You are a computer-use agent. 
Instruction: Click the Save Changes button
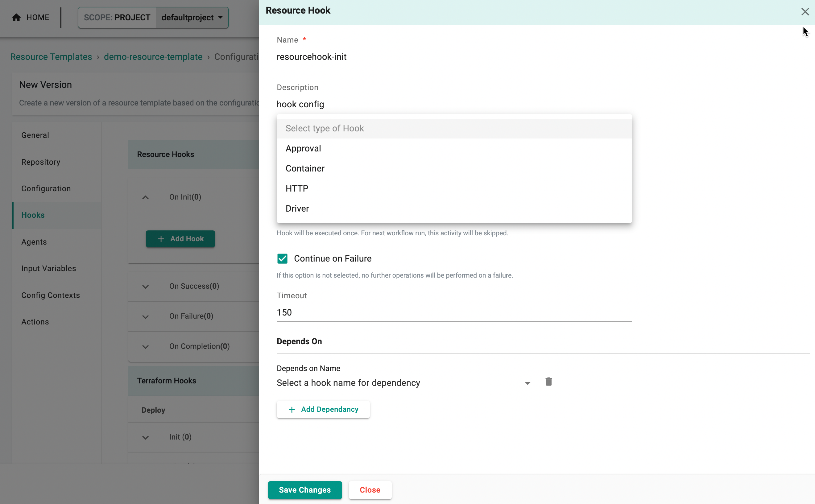305,490
